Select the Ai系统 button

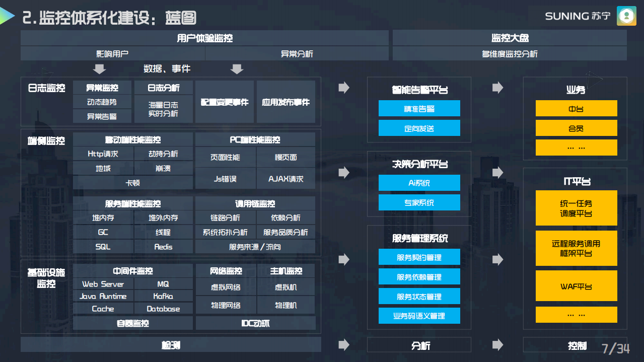[x=419, y=183]
